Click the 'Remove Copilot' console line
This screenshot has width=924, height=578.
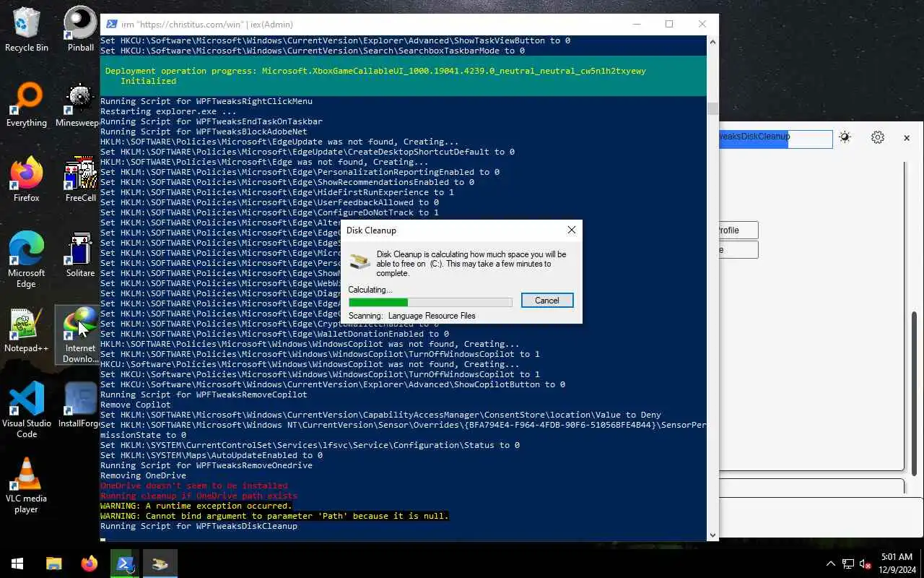pyautogui.click(x=136, y=405)
